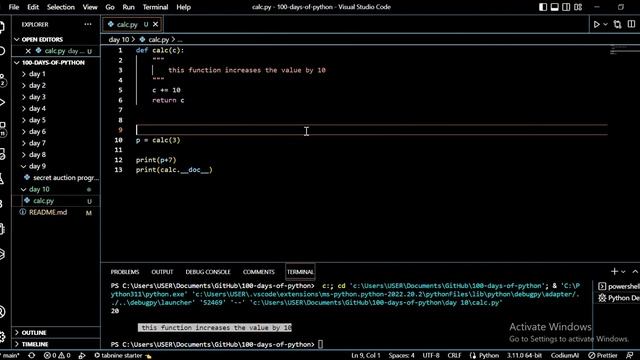Open Explorer views and more actions ellipsis
The height and width of the screenshot is (360, 640).
[88, 24]
